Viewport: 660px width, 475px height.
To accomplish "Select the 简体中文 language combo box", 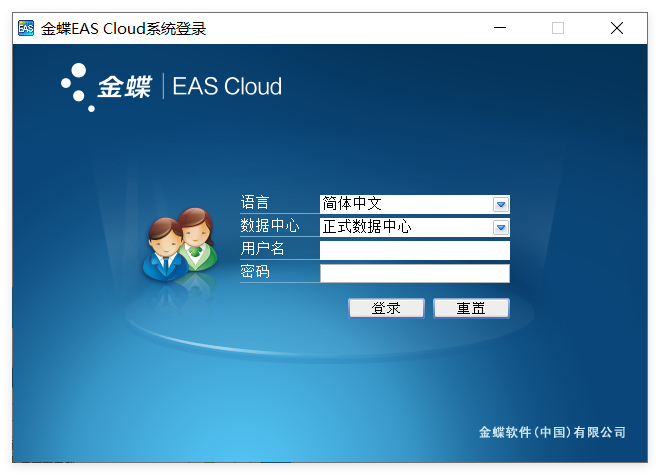I will [415, 204].
